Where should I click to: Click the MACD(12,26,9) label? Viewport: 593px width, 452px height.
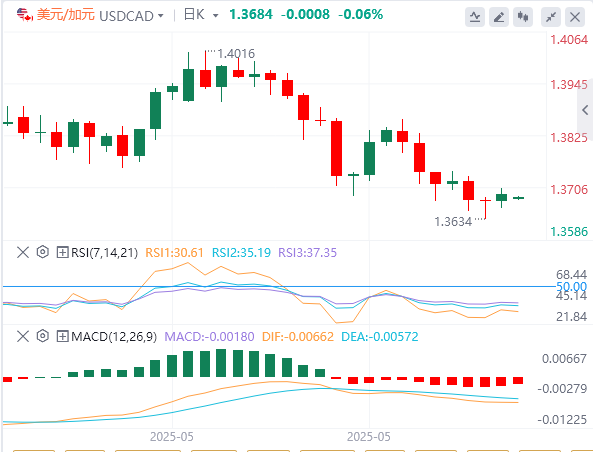[x=114, y=337]
